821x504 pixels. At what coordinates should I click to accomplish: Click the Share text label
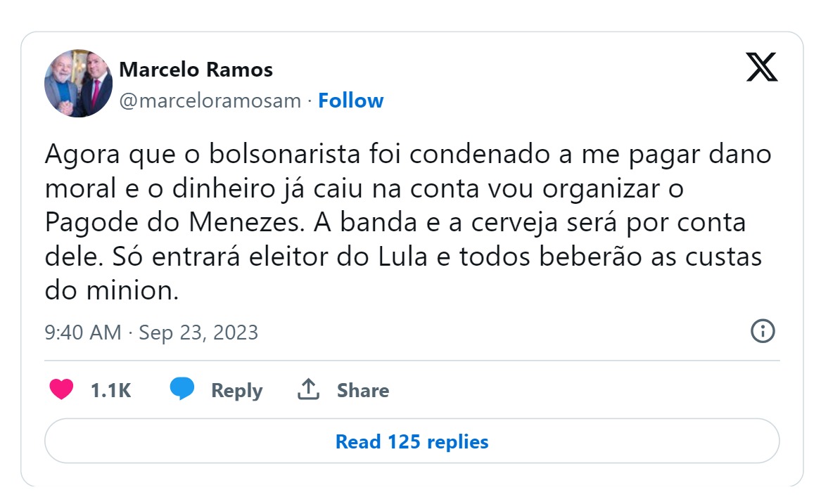click(362, 390)
